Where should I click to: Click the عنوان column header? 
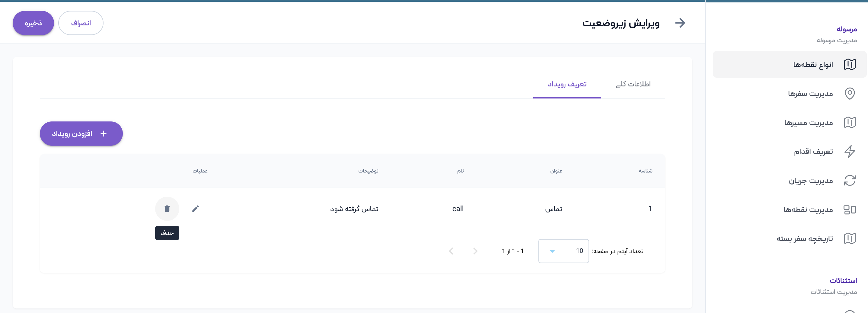click(556, 171)
